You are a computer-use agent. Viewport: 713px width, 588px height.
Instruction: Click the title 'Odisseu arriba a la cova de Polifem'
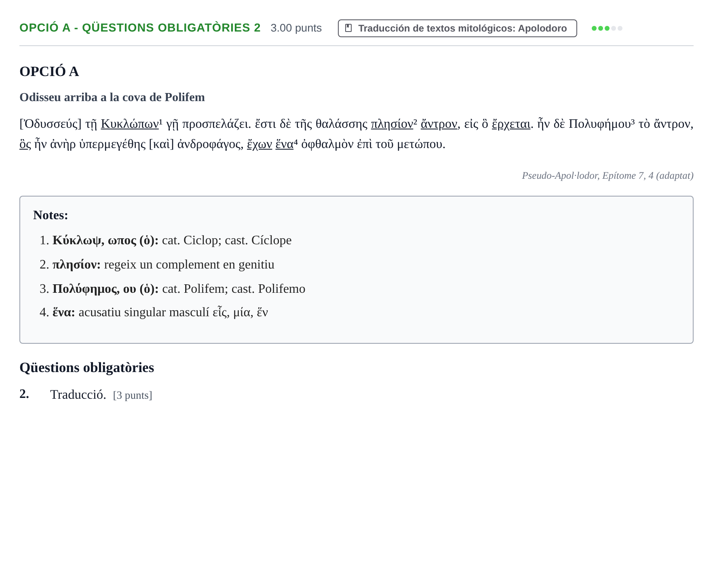click(x=112, y=97)
